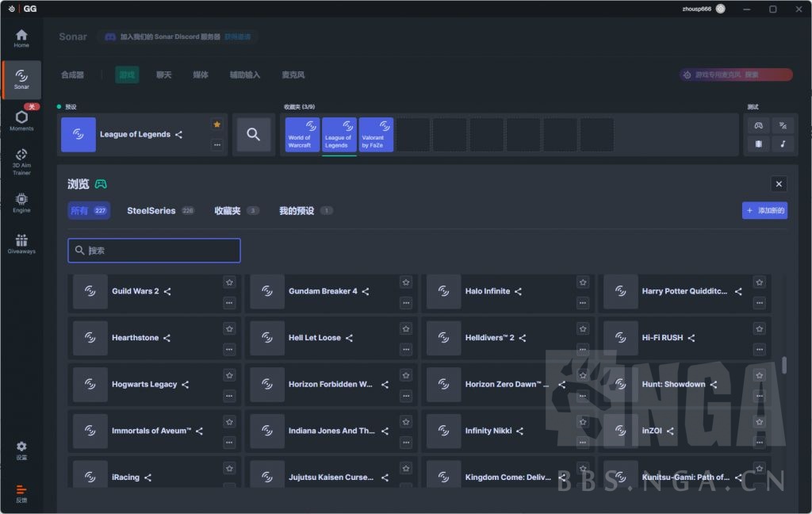
Task: Click the share icon beside Hearthstone
Action: coord(167,338)
